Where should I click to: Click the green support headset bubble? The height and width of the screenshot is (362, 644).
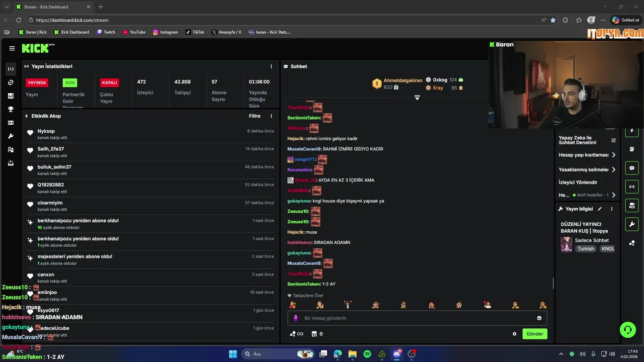[628, 330]
